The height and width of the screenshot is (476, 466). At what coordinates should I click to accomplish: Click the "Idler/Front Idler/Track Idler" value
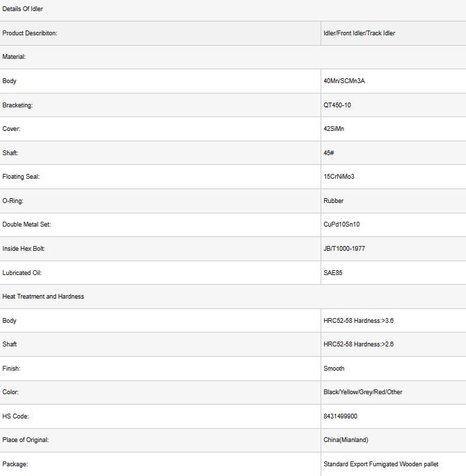(x=359, y=33)
